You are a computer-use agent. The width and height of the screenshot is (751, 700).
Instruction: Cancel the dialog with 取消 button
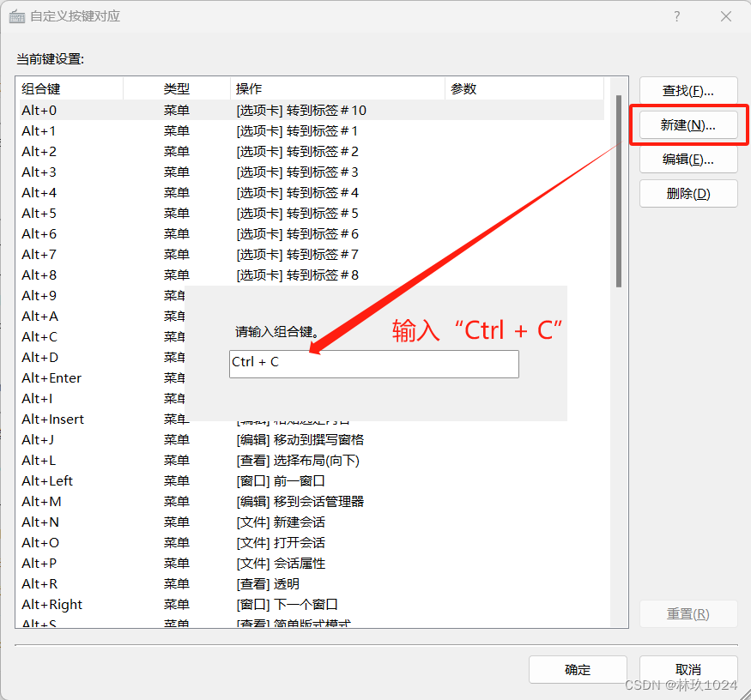[x=687, y=669]
